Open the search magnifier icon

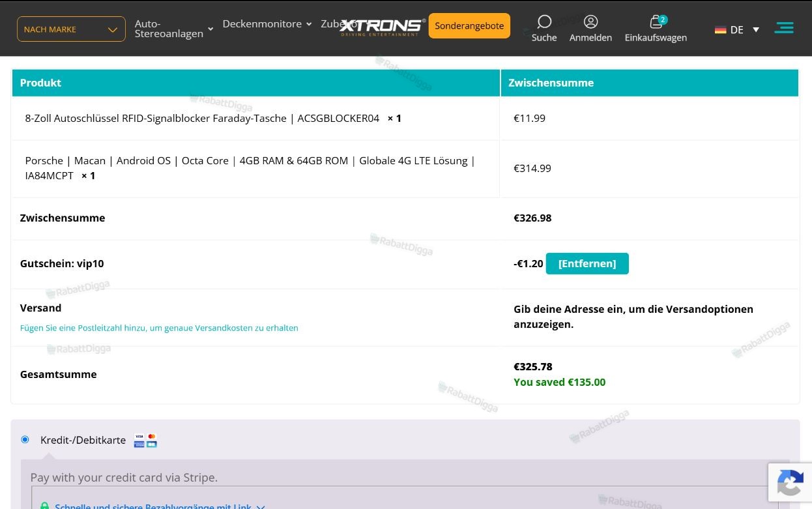click(x=544, y=22)
